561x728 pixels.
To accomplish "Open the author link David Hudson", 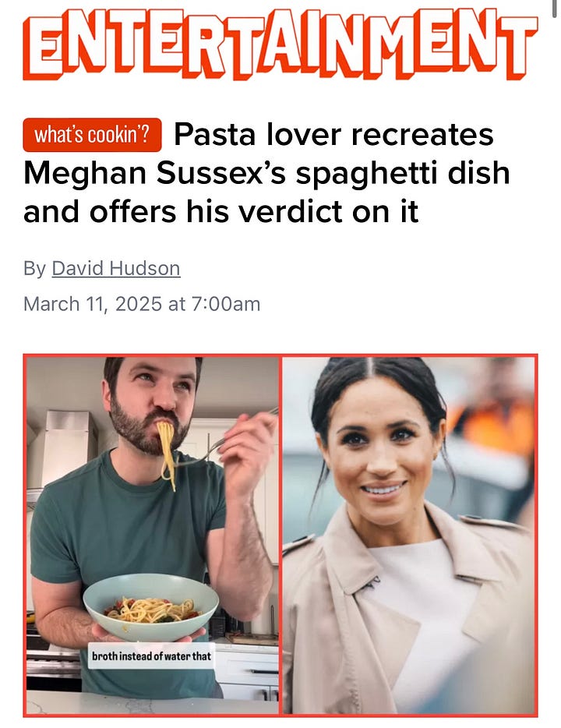I will (x=116, y=268).
